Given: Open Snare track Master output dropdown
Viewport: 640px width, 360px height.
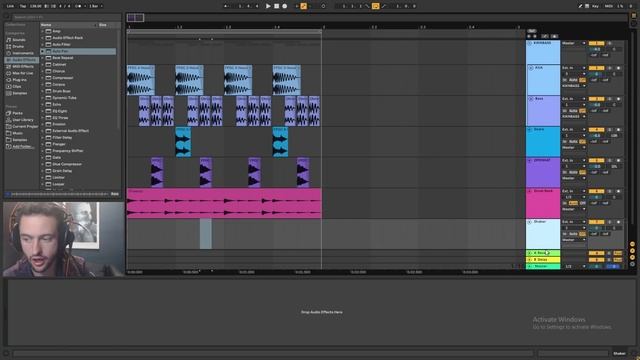Looking at the screenshot, I should [x=574, y=147].
